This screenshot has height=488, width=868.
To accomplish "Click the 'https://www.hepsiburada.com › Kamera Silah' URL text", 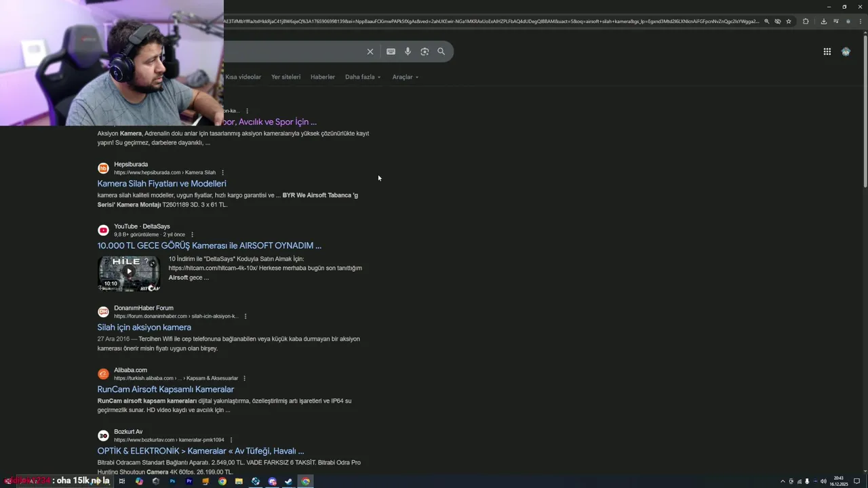I will click(x=165, y=173).
